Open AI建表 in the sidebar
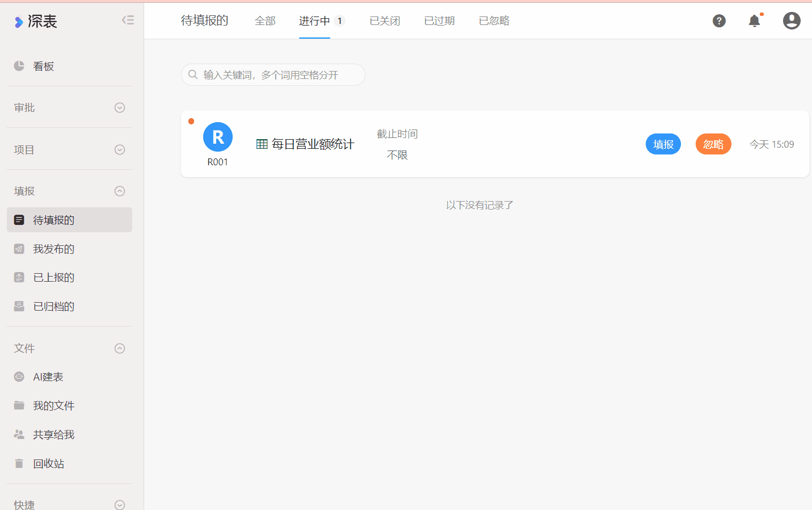Image resolution: width=812 pixels, height=510 pixels. tap(48, 377)
